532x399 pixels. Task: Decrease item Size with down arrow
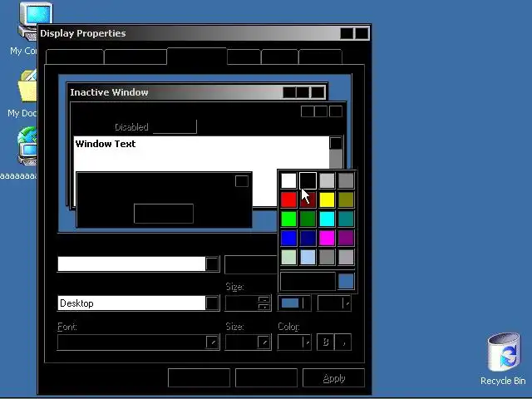tap(264, 307)
